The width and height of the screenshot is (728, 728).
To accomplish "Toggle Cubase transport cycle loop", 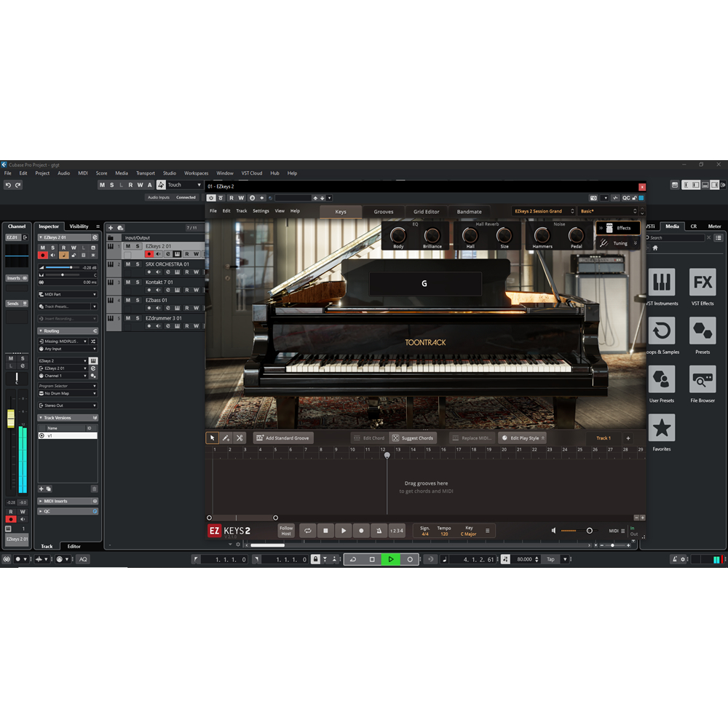I will (x=353, y=559).
